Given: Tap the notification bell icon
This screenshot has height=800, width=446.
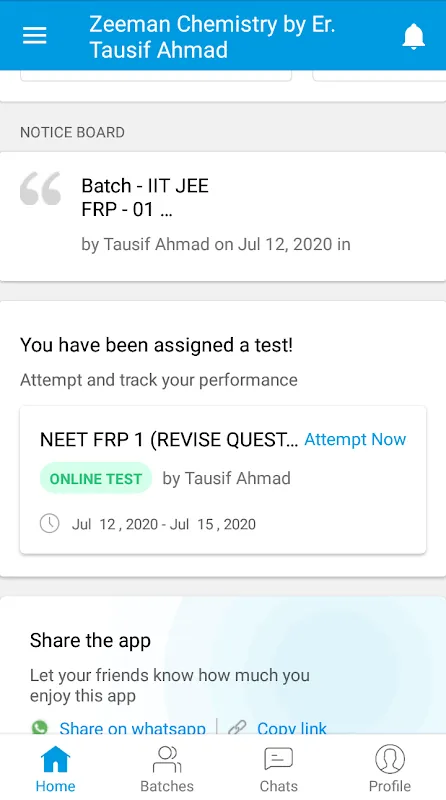Looking at the screenshot, I should pyautogui.click(x=413, y=36).
